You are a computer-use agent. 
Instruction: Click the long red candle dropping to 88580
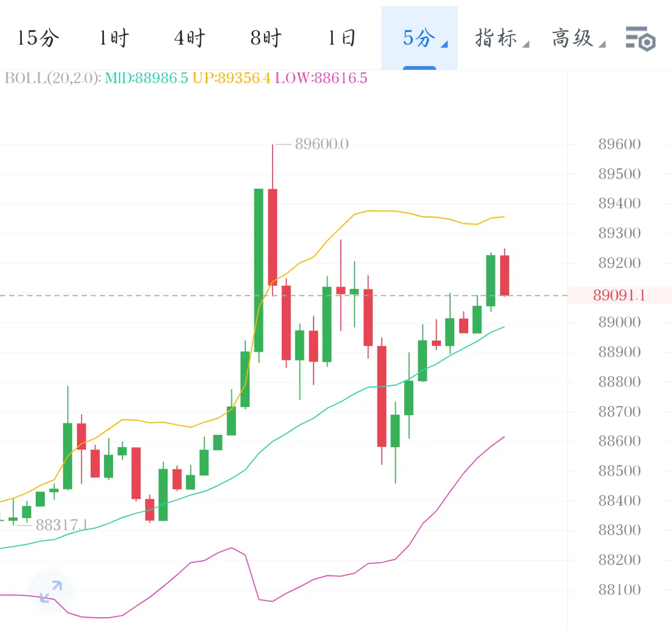point(382,396)
